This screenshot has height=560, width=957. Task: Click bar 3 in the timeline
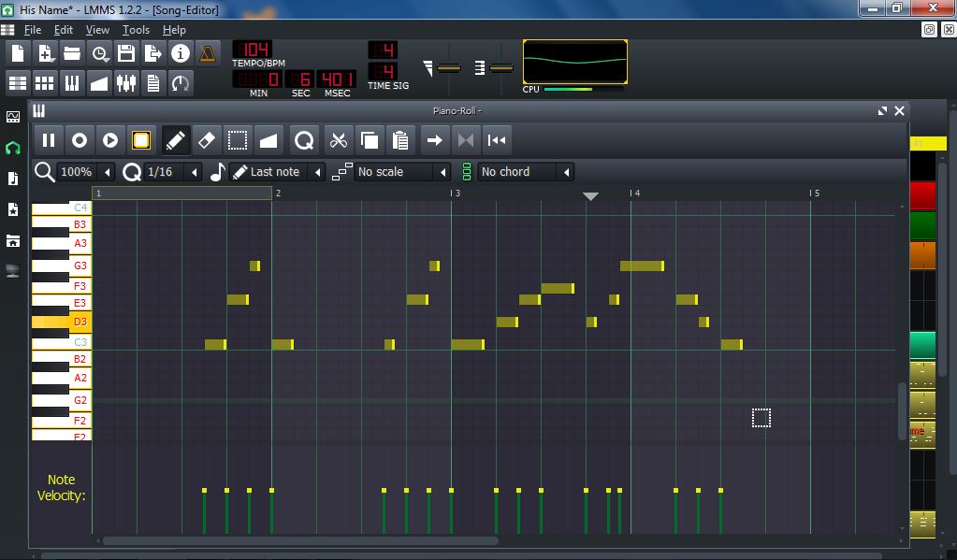pyautogui.click(x=455, y=194)
